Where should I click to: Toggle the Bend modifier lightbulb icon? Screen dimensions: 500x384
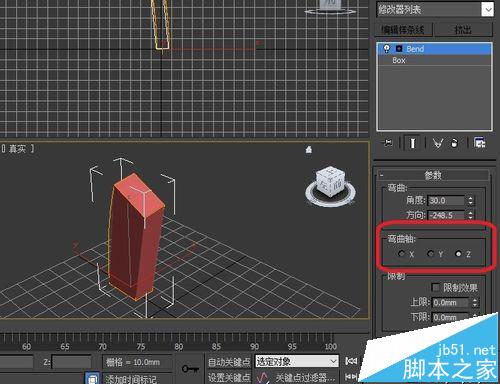(x=387, y=49)
